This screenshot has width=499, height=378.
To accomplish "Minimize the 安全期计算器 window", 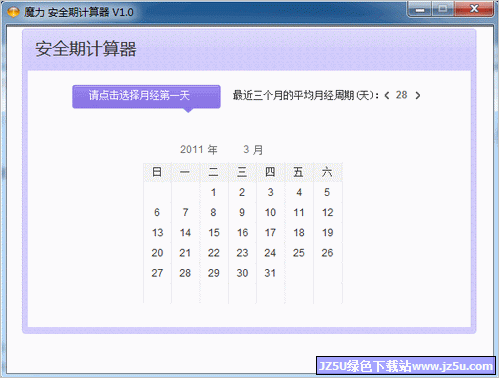I will tap(420, 9).
